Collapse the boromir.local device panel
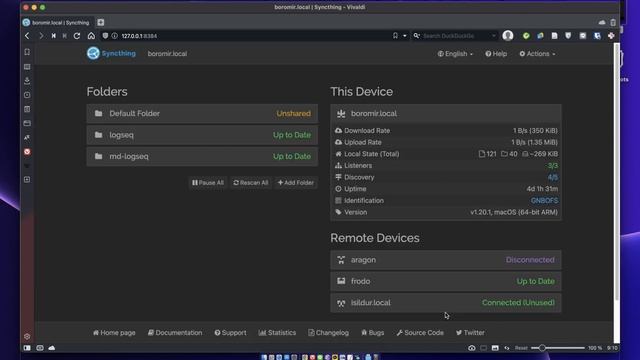The height and width of the screenshot is (360, 640). (446, 113)
